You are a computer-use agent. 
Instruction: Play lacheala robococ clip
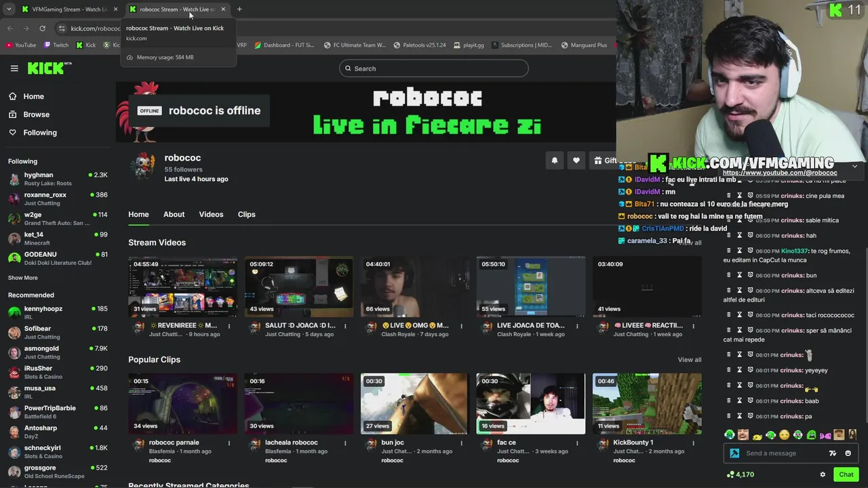coord(299,404)
